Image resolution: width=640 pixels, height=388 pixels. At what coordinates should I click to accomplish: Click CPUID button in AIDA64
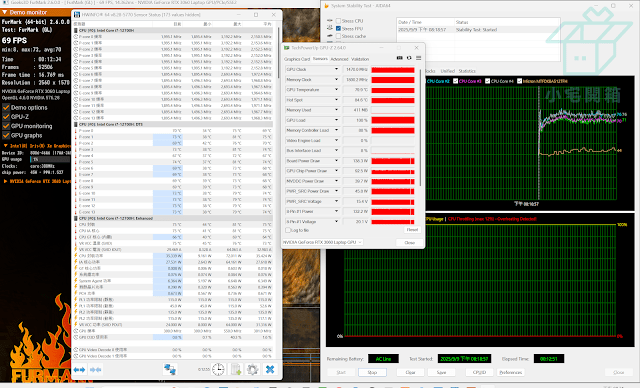coord(479,372)
